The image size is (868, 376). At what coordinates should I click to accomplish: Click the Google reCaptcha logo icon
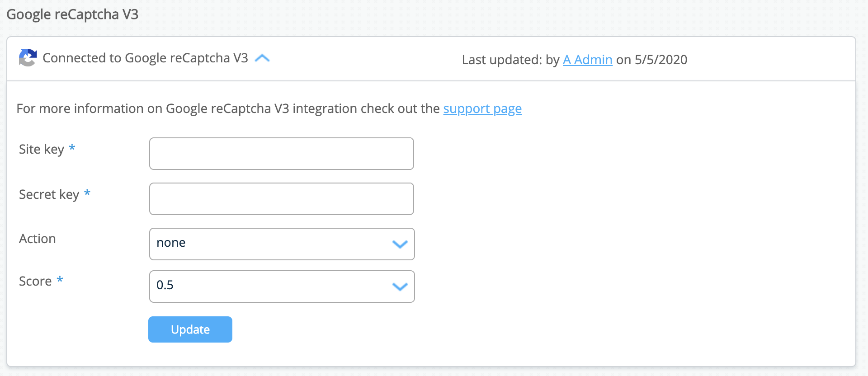28,58
